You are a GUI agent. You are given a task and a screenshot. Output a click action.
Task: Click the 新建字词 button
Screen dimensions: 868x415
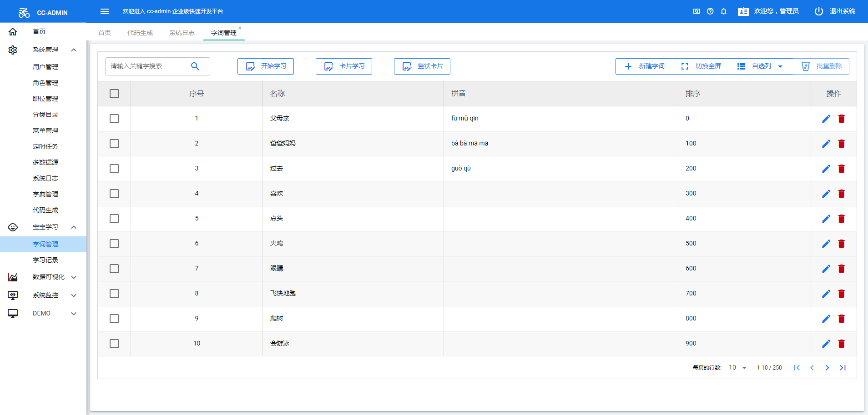click(645, 66)
